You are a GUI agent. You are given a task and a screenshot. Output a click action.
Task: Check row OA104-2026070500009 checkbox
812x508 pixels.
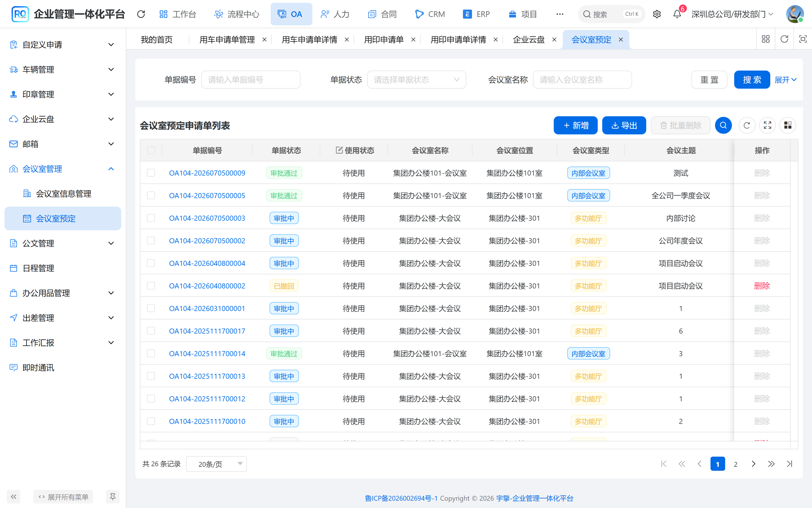[x=151, y=173]
